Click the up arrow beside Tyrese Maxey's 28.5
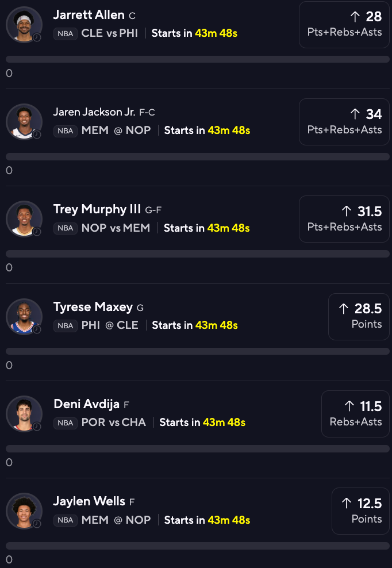The image size is (392, 568). click(x=344, y=309)
